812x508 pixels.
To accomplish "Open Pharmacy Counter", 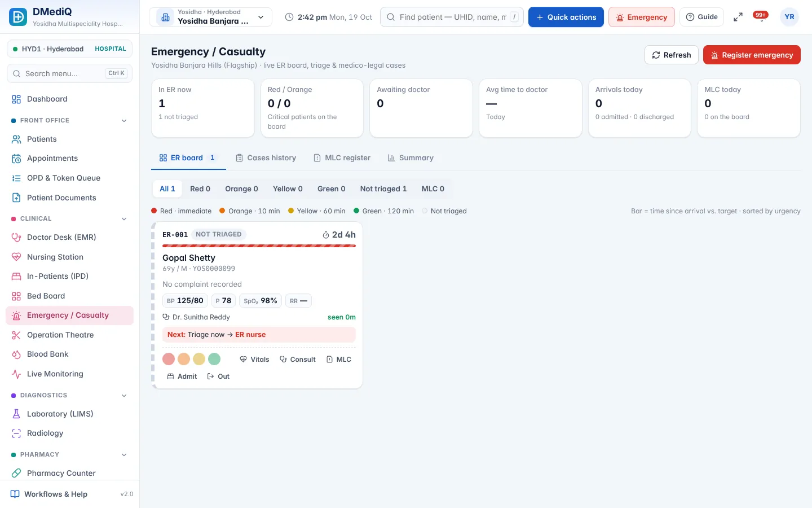I will [69, 473].
